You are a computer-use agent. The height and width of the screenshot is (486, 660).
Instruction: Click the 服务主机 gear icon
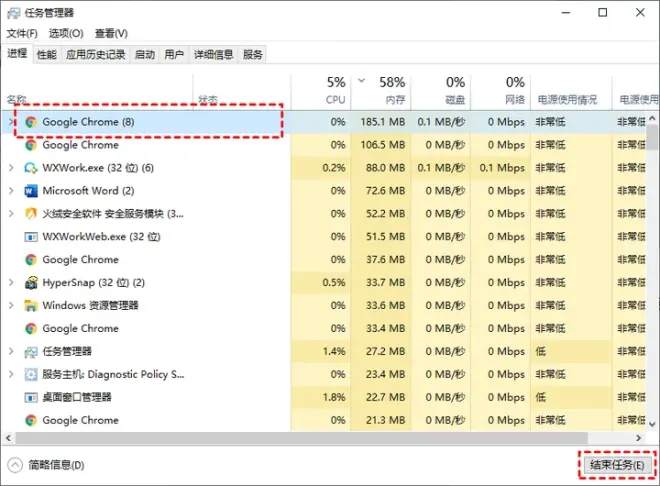pyautogui.click(x=31, y=374)
